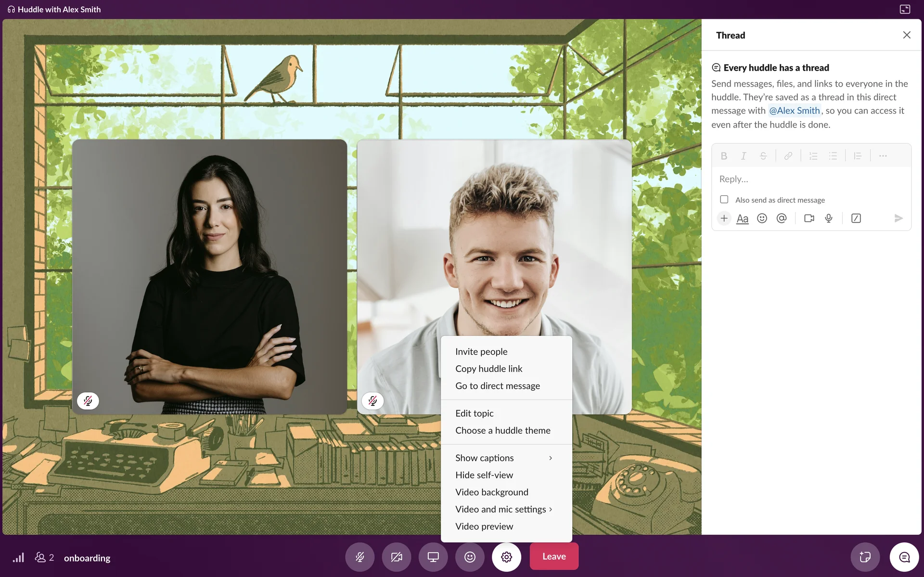Screen dimensions: 924x577
Task: Open the participants count indicator
Action: tap(44, 557)
